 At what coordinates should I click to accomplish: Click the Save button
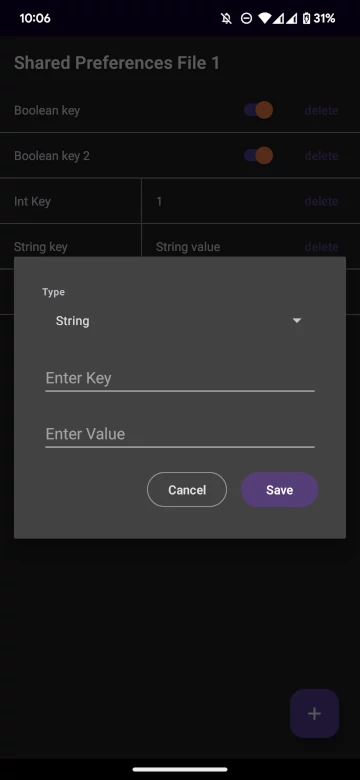tap(279, 489)
